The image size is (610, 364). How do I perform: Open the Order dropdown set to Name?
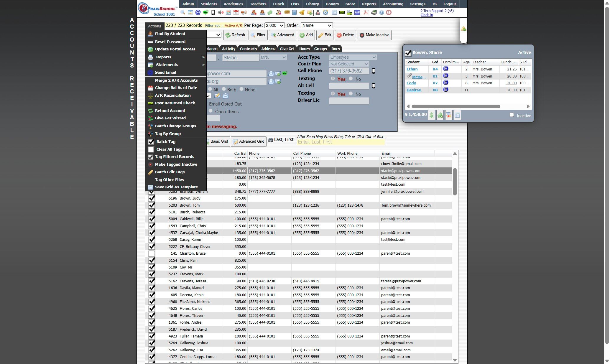point(317,26)
